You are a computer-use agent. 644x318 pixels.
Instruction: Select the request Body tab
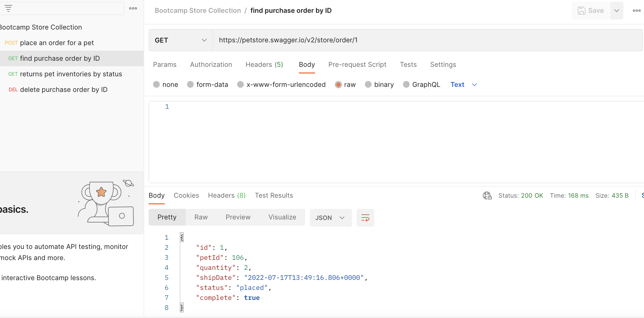[x=307, y=65]
